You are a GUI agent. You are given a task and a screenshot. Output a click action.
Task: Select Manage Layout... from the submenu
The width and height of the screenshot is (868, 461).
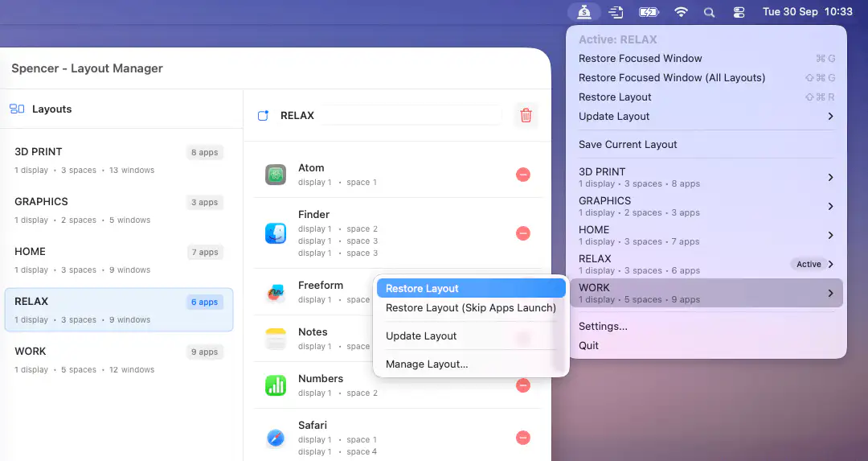[471, 364]
